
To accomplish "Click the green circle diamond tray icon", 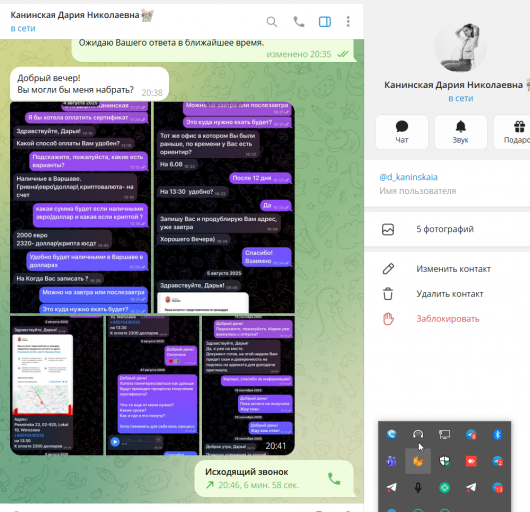I will pyautogui.click(x=444, y=487).
